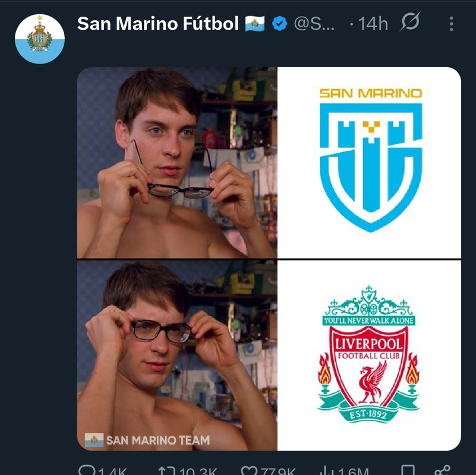Open the San Marino crest image panel

pos(369,163)
